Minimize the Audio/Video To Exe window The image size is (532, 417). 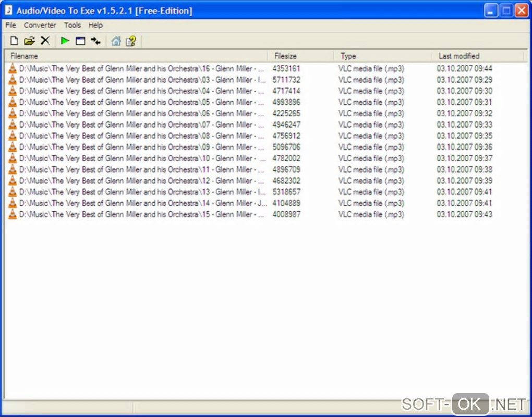tap(491, 10)
